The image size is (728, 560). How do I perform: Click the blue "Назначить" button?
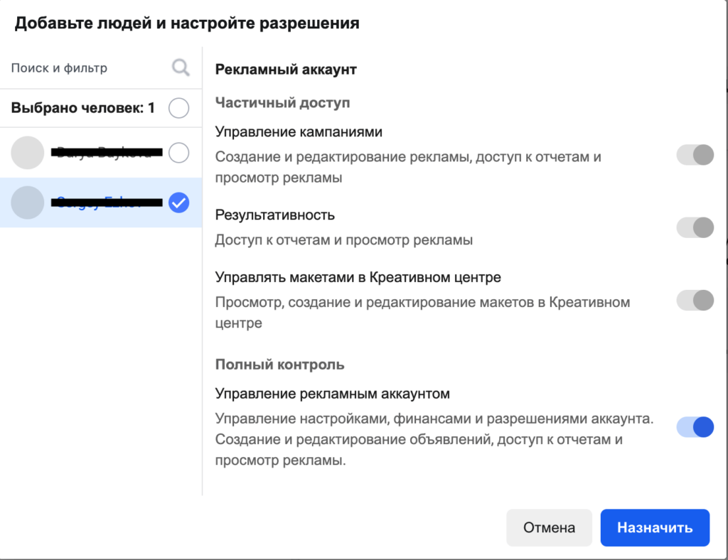655,528
